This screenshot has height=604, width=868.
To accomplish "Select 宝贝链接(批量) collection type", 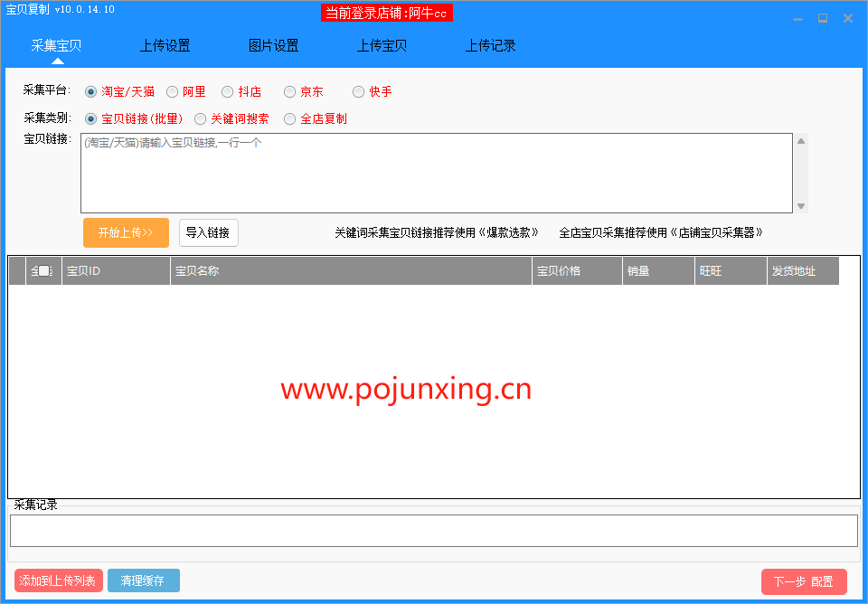I will 90,119.
